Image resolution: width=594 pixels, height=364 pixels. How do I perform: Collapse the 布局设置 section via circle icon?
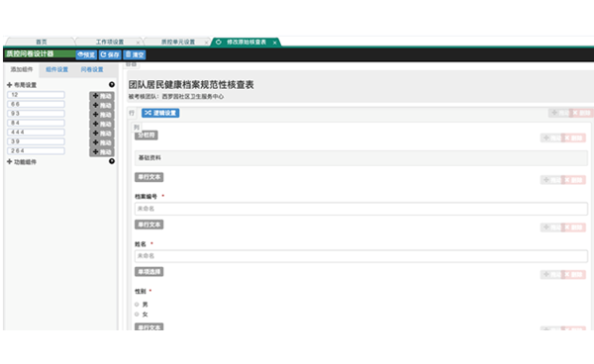[x=112, y=84]
